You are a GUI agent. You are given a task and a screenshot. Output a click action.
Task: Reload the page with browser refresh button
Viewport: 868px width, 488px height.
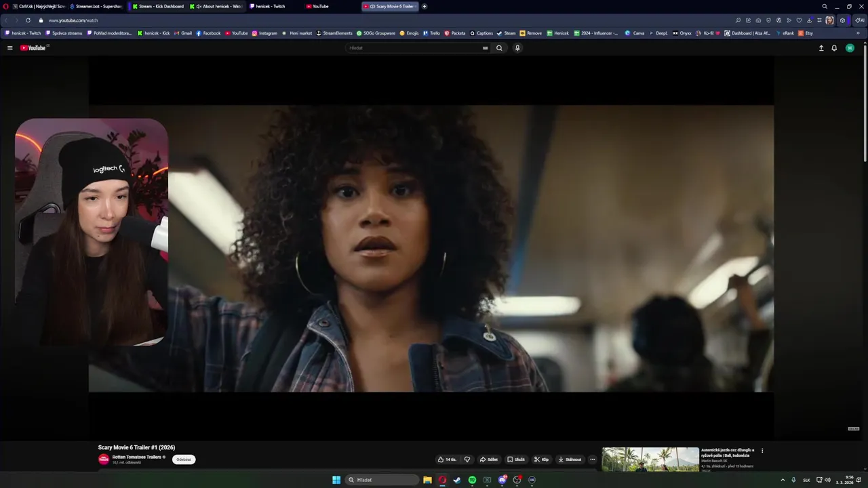[28, 20]
